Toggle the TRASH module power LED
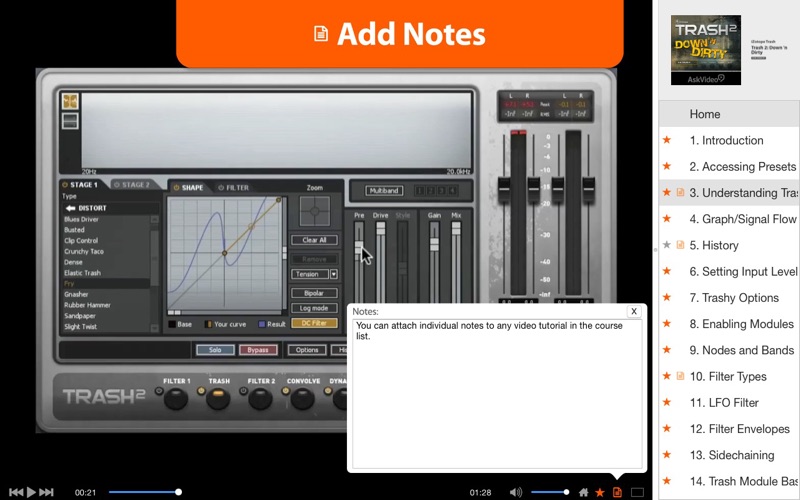This screenshot has height=500, width=800. click(x=201, y=391)
